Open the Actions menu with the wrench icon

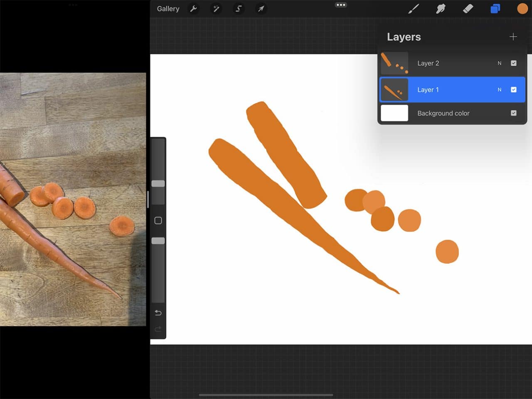(x=194, y=9)
